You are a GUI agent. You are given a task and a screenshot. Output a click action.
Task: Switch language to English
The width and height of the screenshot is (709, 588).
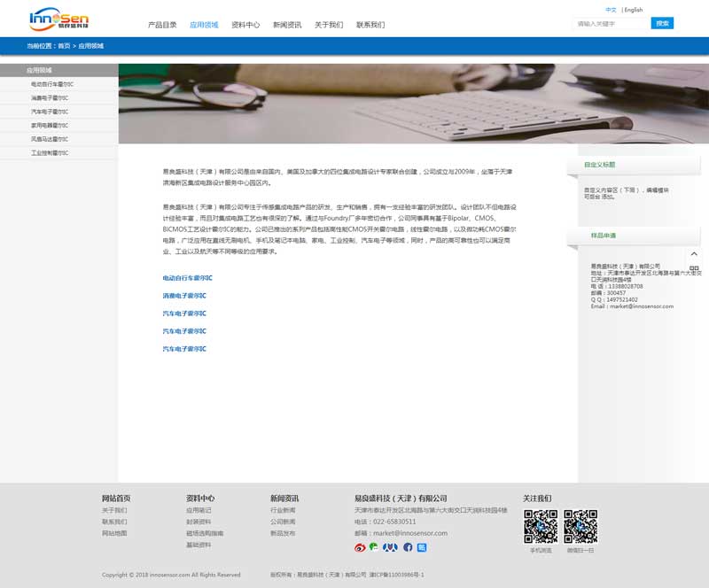pyautogui.click(x=634, y=10)
